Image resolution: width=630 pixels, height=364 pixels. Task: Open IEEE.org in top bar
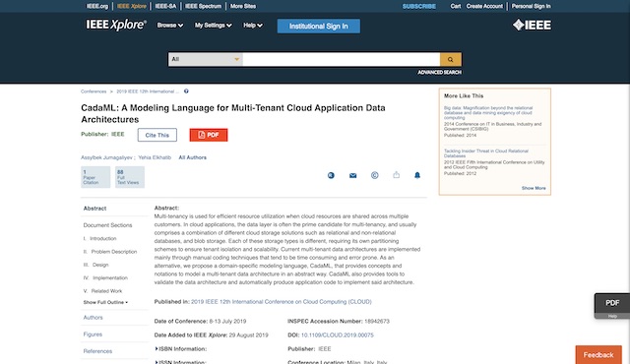pos(97,6)
